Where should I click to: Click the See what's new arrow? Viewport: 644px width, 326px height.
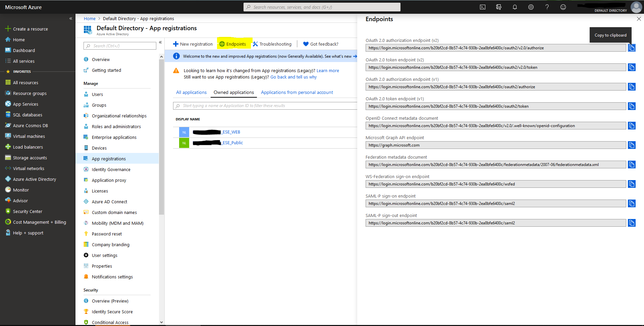355,56
